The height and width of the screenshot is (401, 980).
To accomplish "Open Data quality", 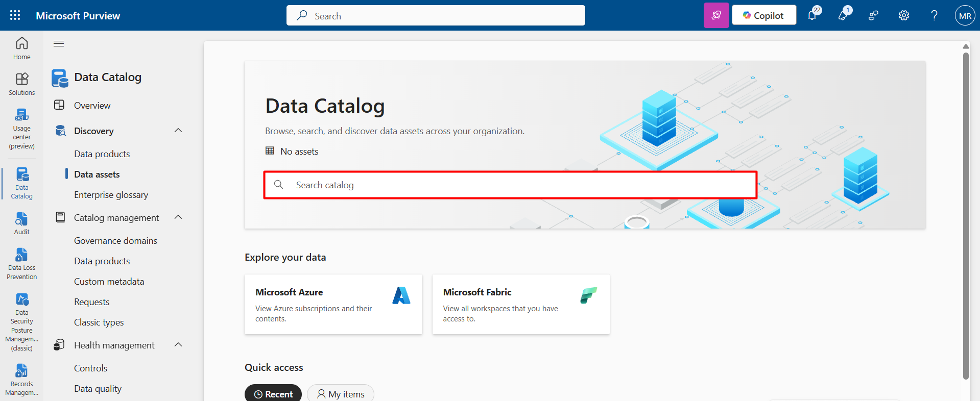I will [98, 389].
